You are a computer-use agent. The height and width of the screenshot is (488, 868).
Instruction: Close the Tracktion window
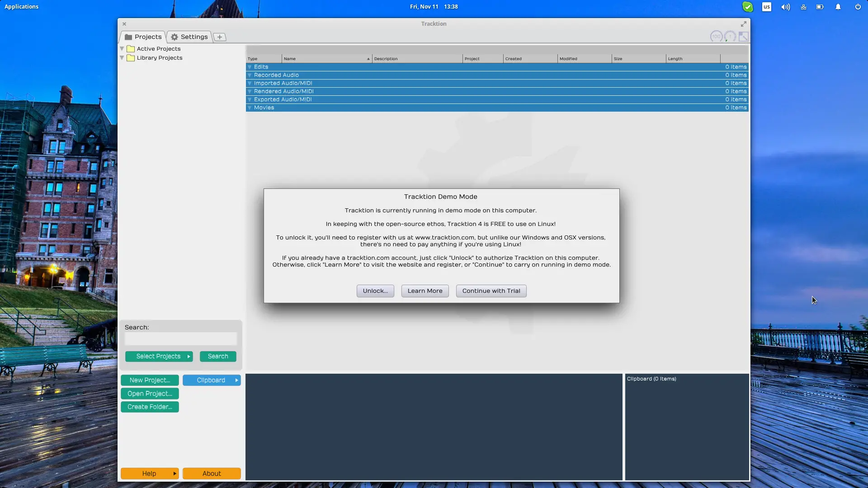coord(124,24)
